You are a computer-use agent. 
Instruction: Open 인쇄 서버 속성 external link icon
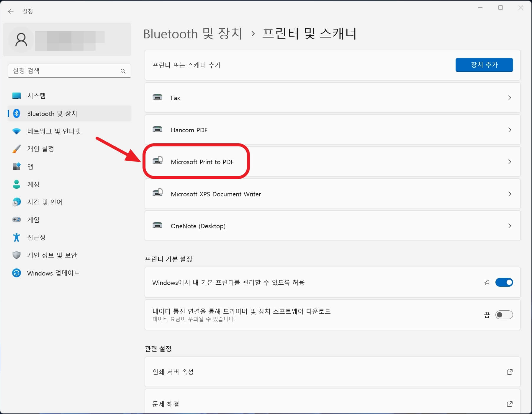coord(510,372)
